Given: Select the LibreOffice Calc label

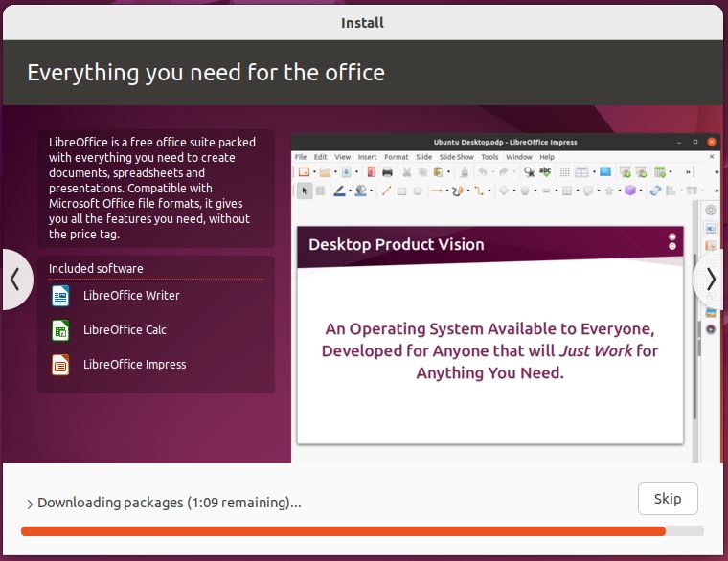Looking at the screenshot, I should [x=125, y=329].
